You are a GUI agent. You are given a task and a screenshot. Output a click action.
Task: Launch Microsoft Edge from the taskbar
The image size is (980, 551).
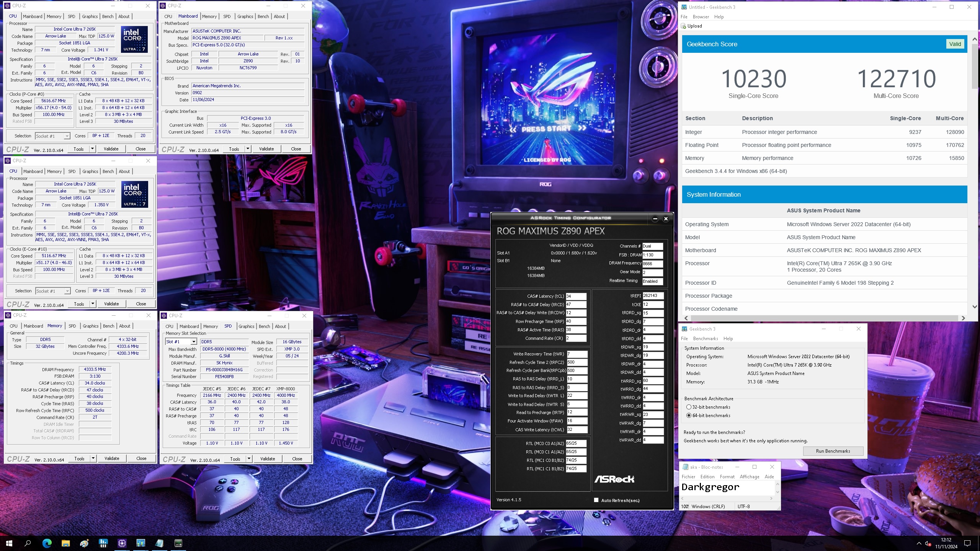click(x=47, y=543)
